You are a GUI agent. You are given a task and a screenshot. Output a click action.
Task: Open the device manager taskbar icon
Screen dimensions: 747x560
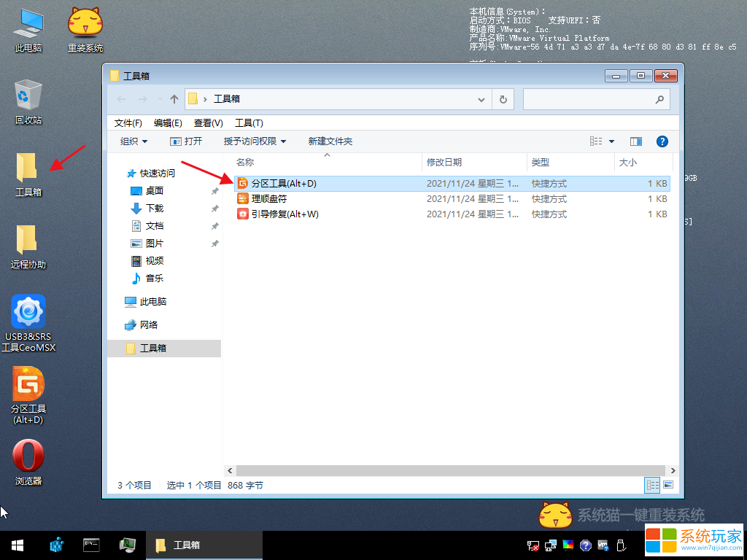click(127, 545)
